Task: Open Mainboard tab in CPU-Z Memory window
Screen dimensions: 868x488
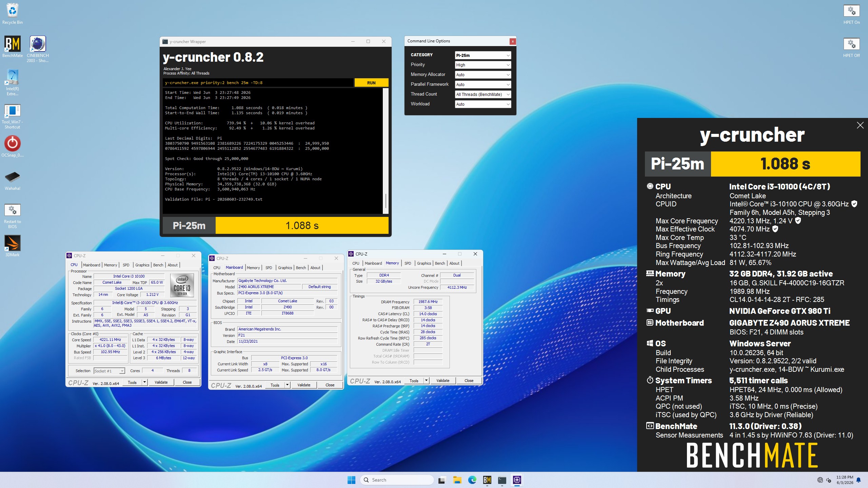Action: 373,263
